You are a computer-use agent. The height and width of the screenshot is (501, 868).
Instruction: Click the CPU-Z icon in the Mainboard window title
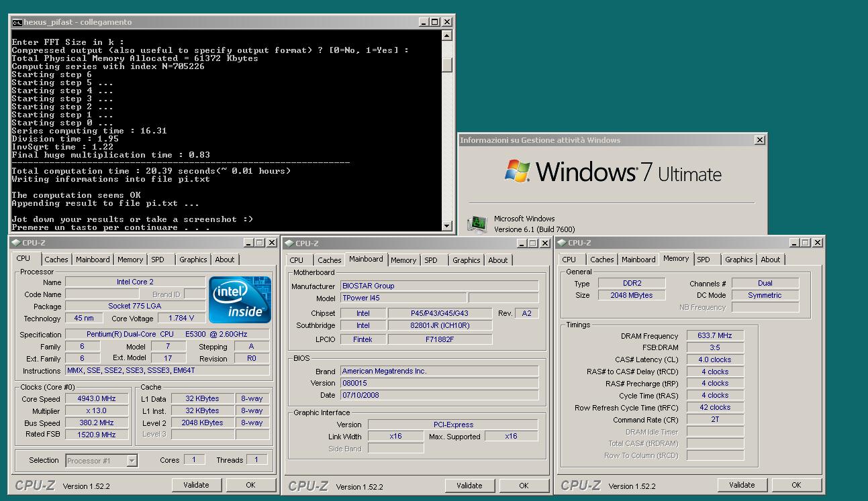(289, 243)
